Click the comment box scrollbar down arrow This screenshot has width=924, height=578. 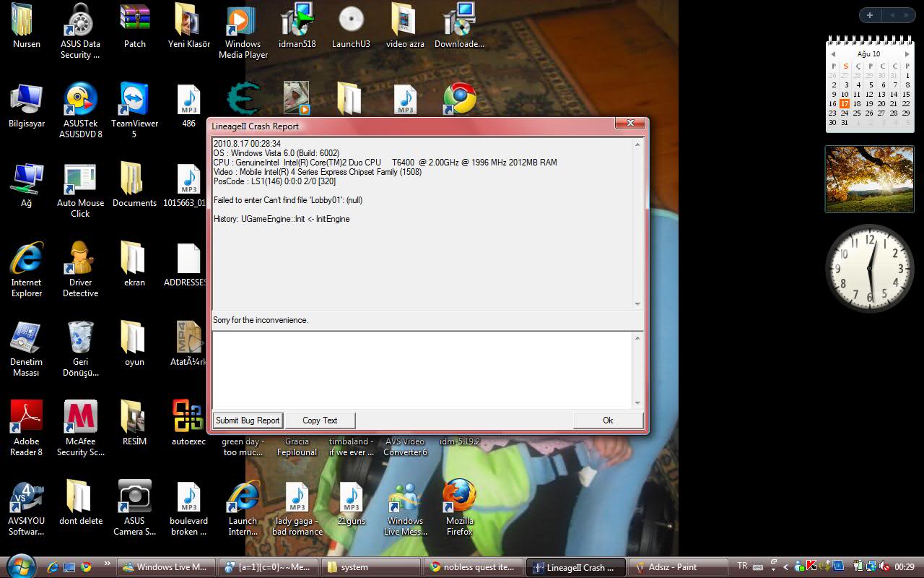tap(637, 402)
